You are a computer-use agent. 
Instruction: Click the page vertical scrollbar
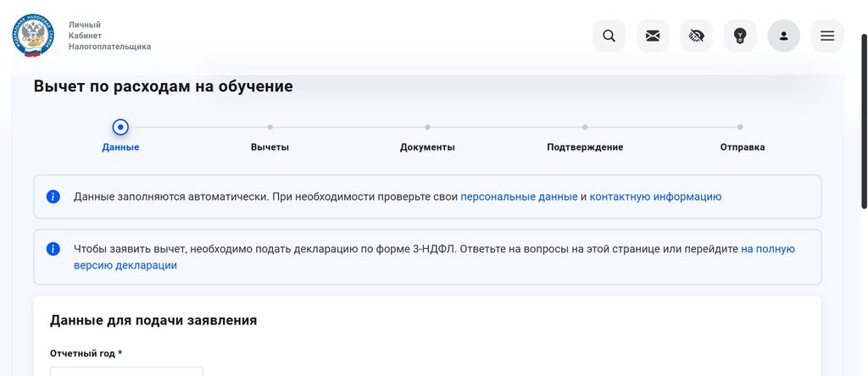864,121
